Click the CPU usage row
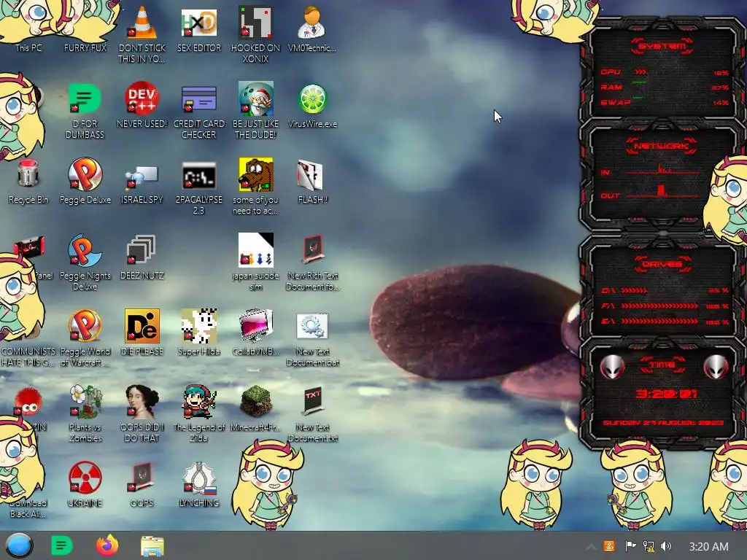Screen dimensions: 747x560 point(665,72)
